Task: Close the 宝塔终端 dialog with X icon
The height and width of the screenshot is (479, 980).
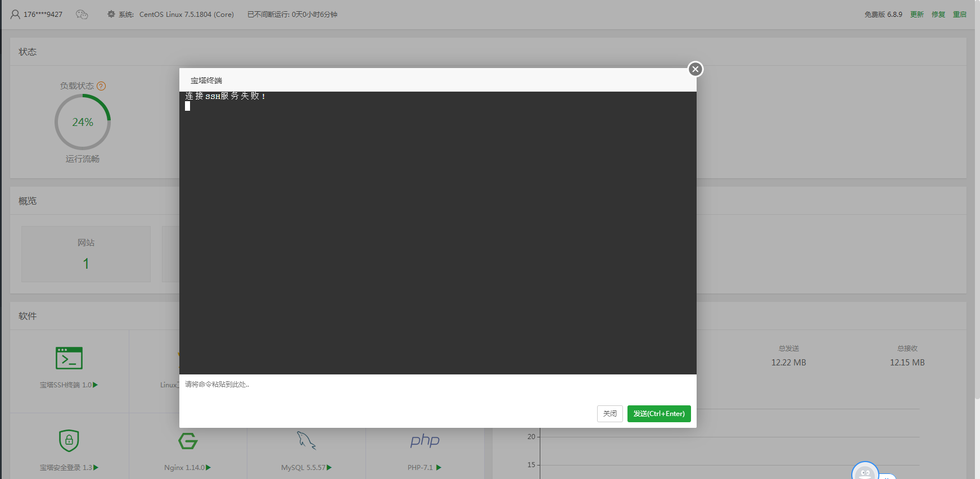Action: click(696, 69)
